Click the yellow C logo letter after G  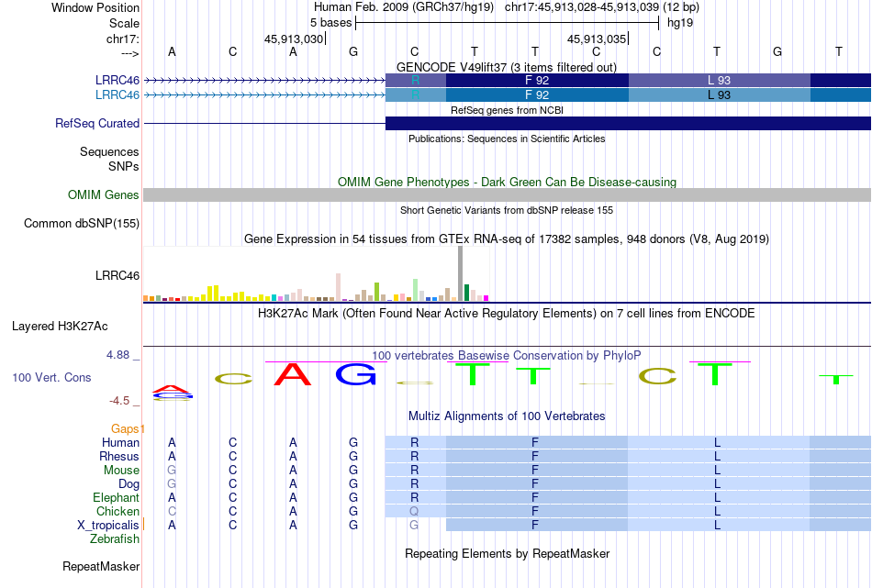[x=414, y=383]
